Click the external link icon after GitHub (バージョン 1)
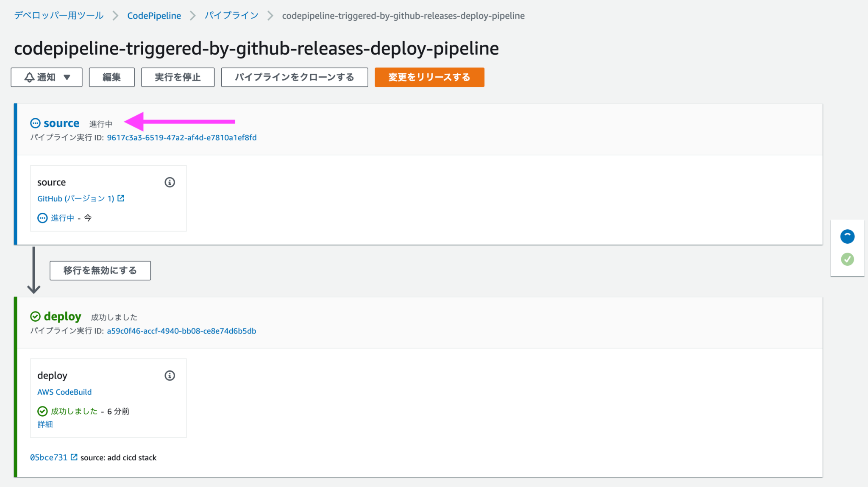This screenshot has width=868, height=487. click(121, 198)
